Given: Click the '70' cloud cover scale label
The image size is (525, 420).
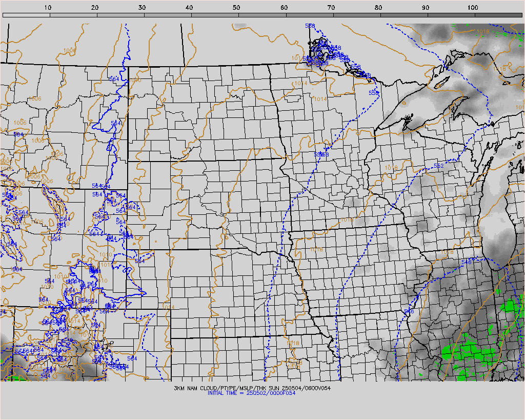Looking at the screenshot, I should pyautogui.click(x=331, y=7).
